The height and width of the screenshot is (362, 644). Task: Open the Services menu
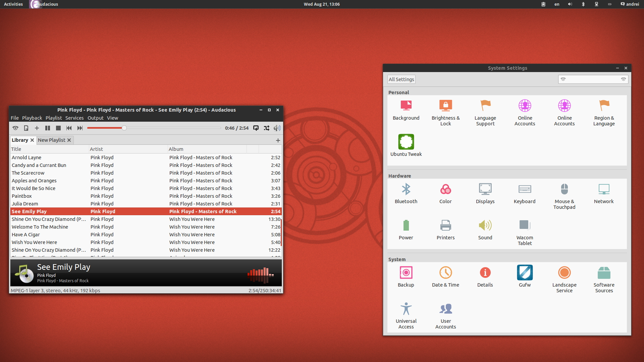pos(74,118)
